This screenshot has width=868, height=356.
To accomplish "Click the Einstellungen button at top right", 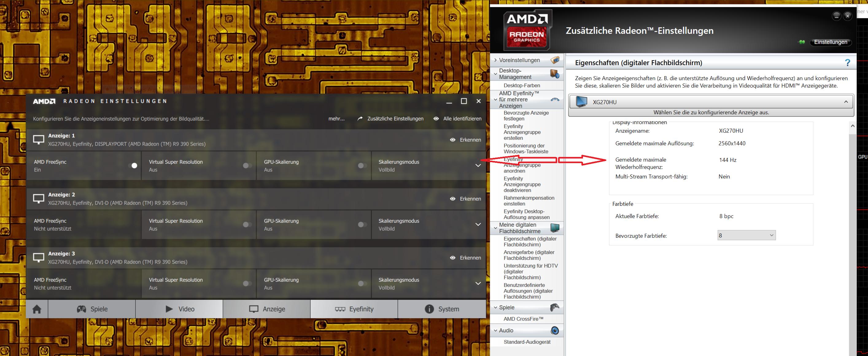I will pyautogui.click(x=830, y=42).
